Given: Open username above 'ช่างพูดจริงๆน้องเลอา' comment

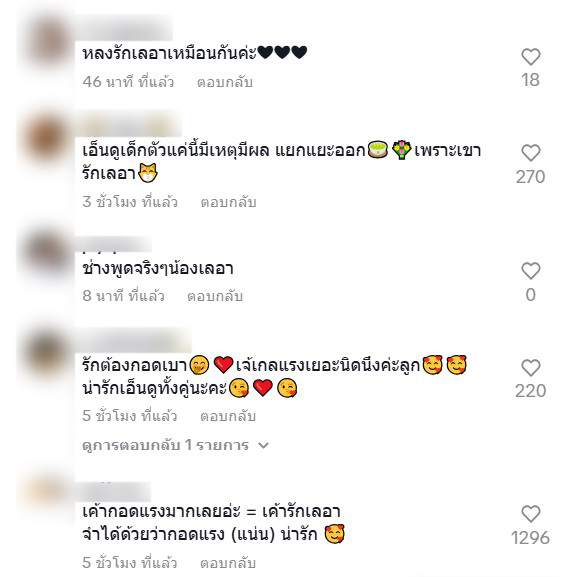Looking at the screenshot, I should [x=113, y=244].
